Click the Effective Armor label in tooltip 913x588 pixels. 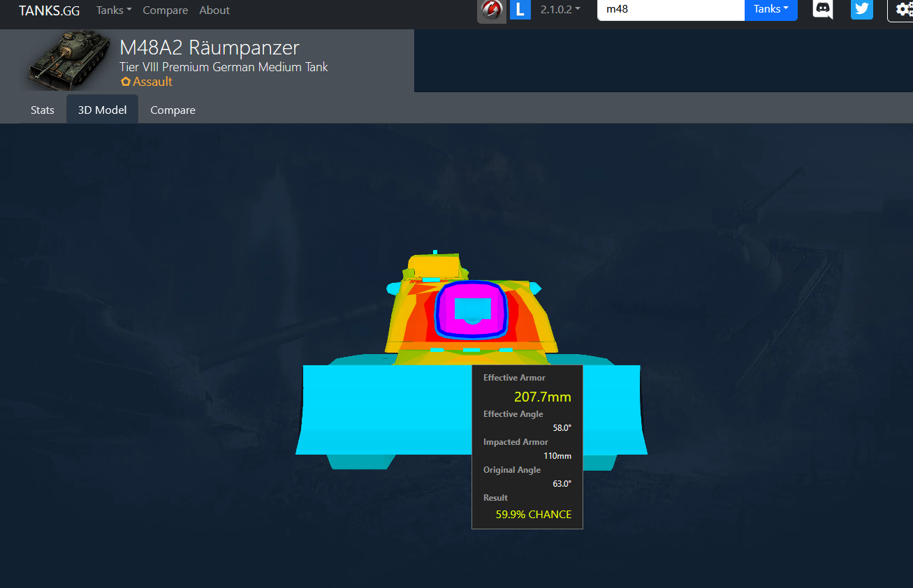[514, 378]
